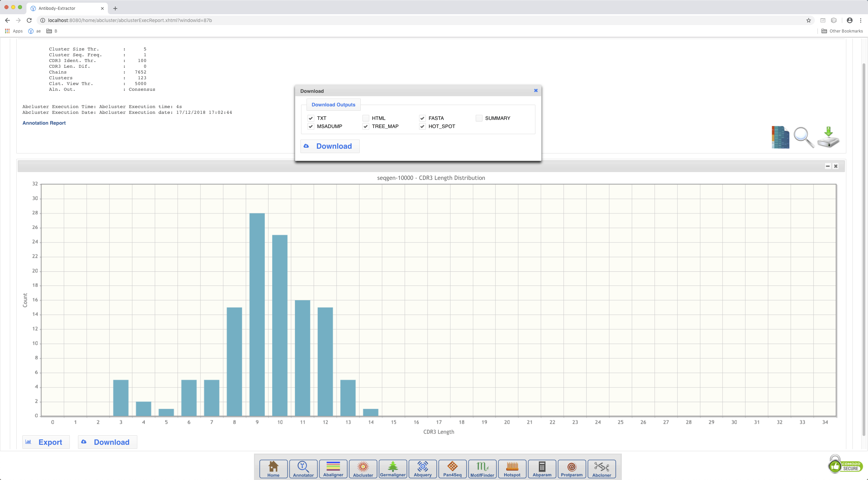
Task: Uncheck the HOT_SPOT output checkbox
Action: pos(422,126)
